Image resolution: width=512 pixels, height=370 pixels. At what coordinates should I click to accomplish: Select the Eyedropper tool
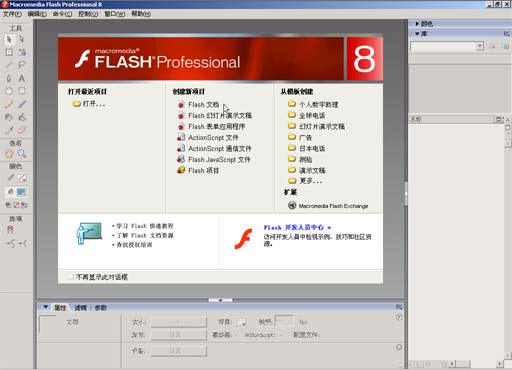point(9,130)
